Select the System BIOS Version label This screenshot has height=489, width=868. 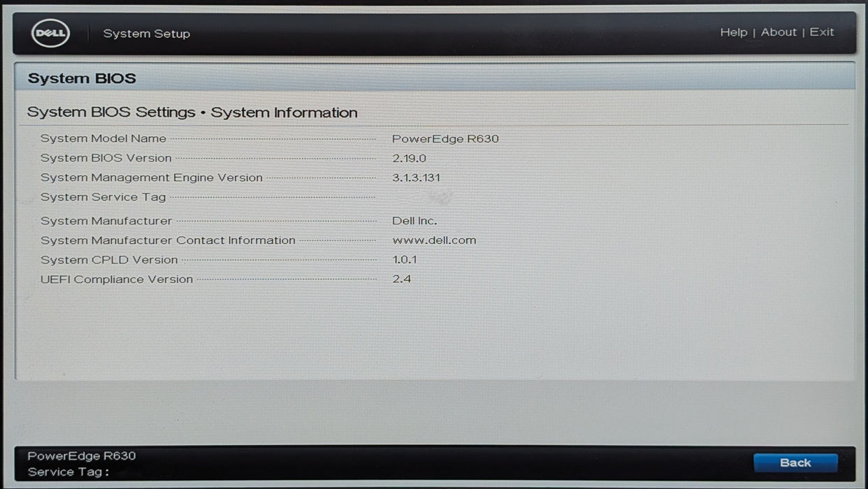point(106,158)
